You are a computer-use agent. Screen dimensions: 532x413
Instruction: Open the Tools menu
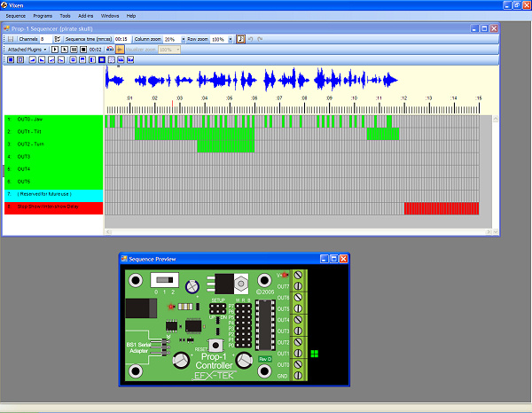pyautogui.click(x=65, y=16)
